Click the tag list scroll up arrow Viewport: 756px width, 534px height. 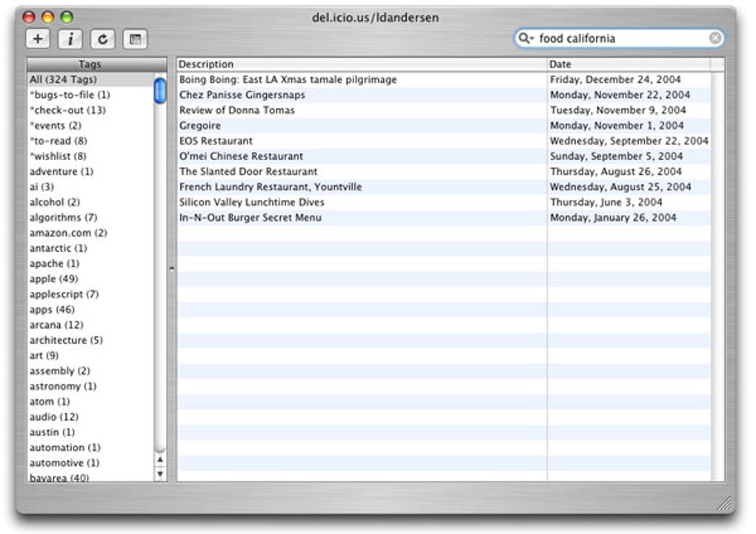pyautogui.click(x=160, y=460)
